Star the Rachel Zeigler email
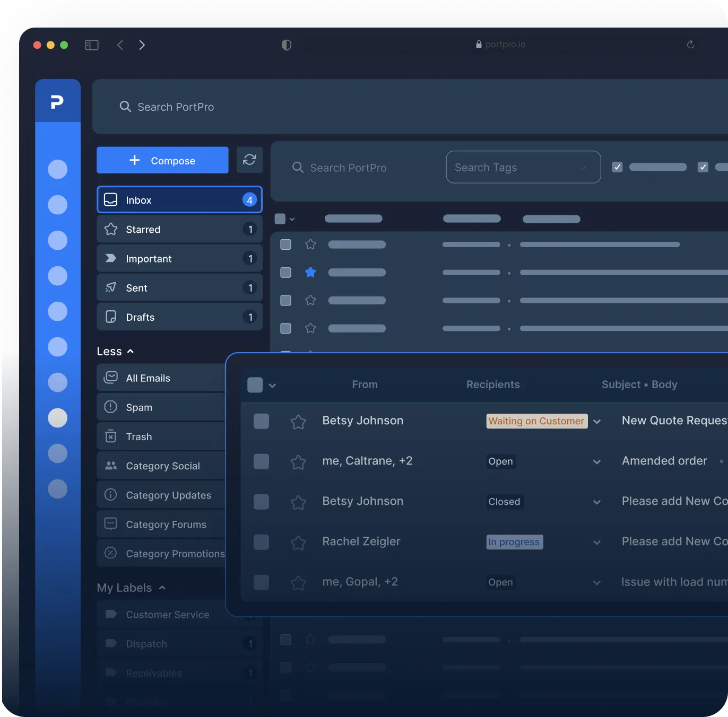This screenshot has width=728, height=717. coord(298,542)
